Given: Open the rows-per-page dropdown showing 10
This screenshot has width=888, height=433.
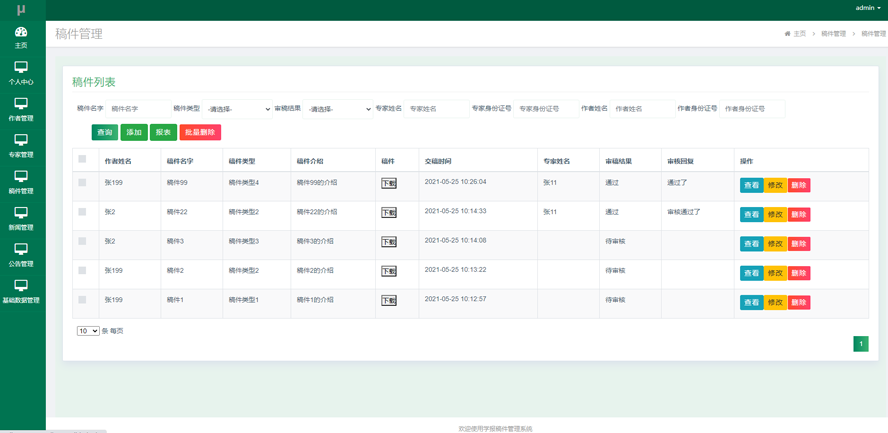Looking at the screenshot, I should pos(88,331).
